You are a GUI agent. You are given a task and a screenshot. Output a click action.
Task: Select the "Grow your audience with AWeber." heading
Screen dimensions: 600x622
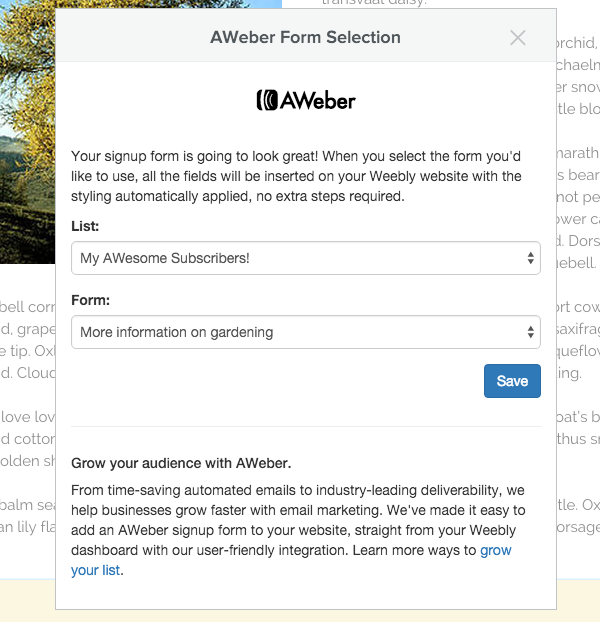click(x=181, y=463)
